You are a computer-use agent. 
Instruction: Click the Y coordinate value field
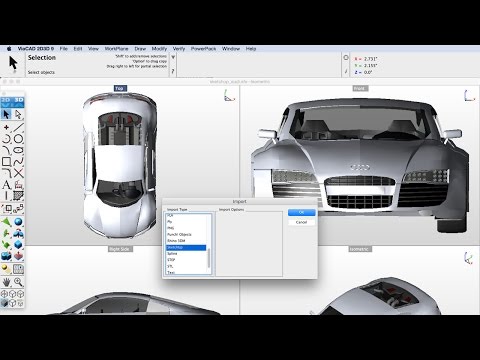pyautogui.click(x=371, y=65)
